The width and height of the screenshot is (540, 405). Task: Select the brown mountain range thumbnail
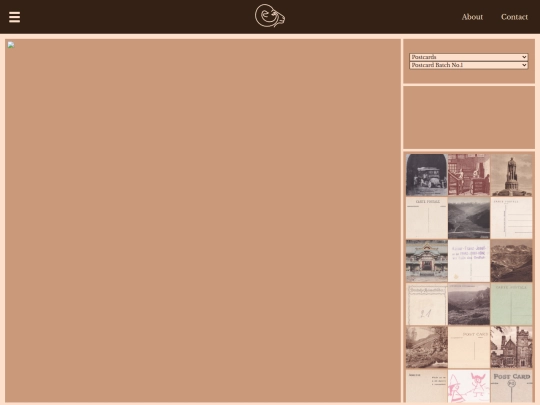coord(511,261)
